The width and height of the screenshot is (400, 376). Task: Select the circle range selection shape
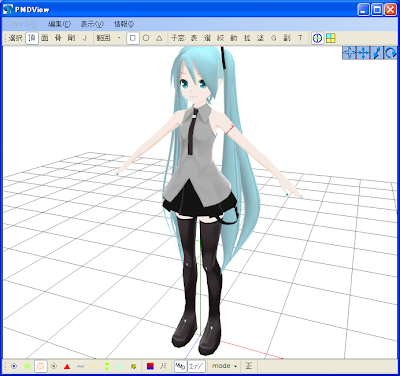pyautogui.click(x=146, y=38)
